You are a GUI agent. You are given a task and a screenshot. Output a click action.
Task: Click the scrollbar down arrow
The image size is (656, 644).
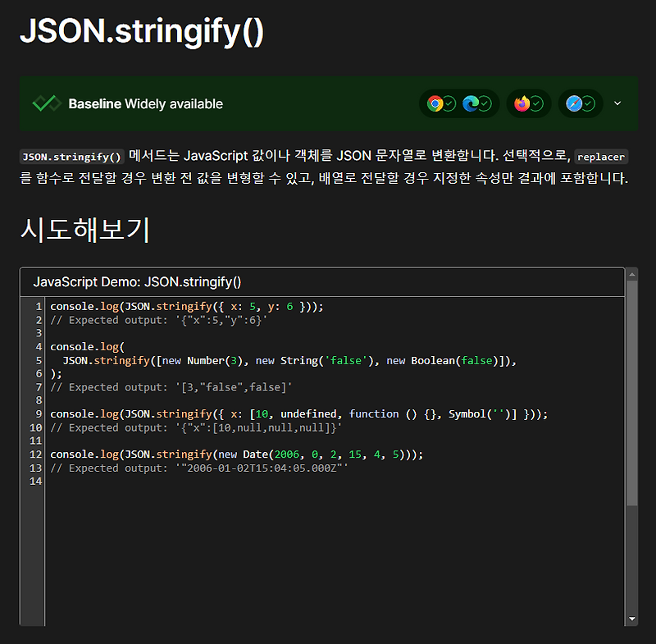point(631,619)
